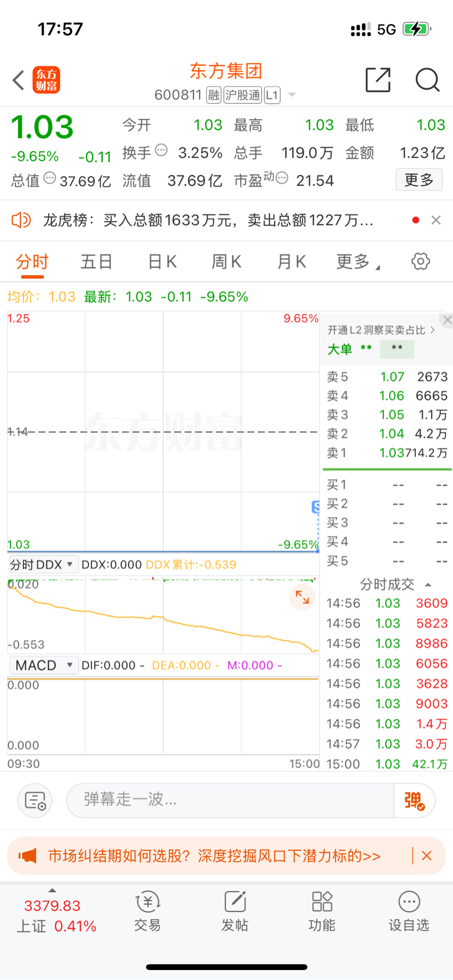Tap the 更多 button beside 金额
The width and height of the screenshot is (453, 980).
pos(419,180)
